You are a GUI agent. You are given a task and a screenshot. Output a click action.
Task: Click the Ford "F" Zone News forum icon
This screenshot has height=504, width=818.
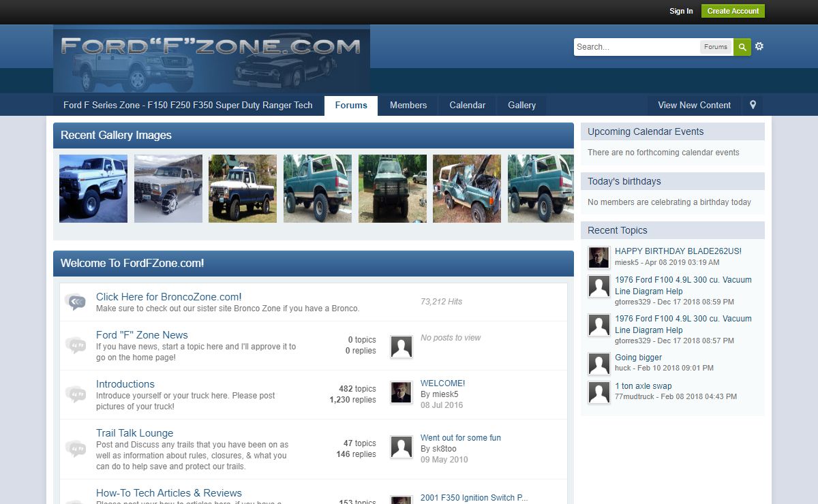[x=75, y=345]
